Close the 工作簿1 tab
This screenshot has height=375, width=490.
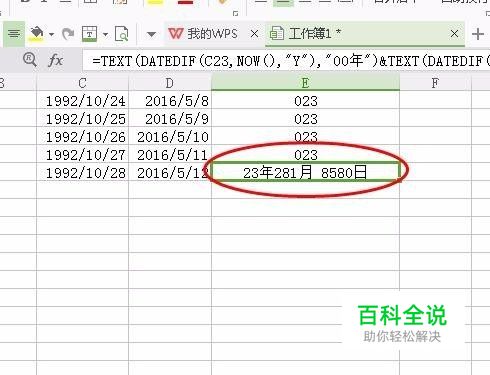[454, 34]
